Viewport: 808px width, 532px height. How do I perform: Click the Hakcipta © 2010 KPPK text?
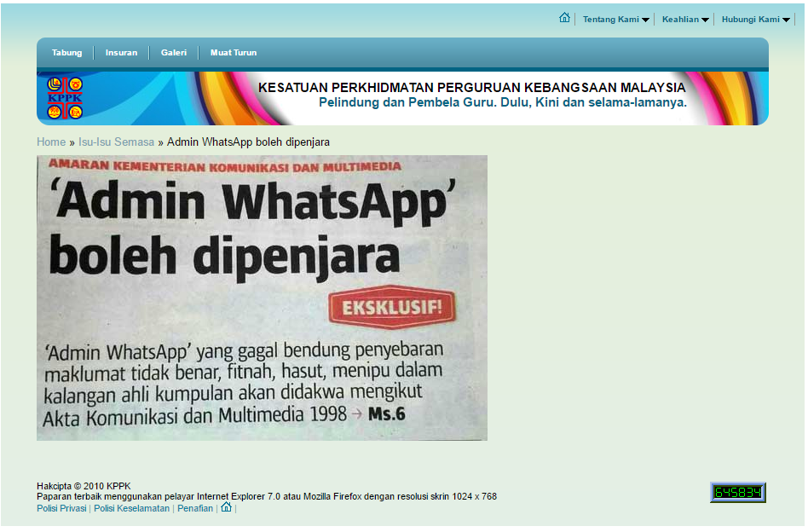(x=84, y=486)
